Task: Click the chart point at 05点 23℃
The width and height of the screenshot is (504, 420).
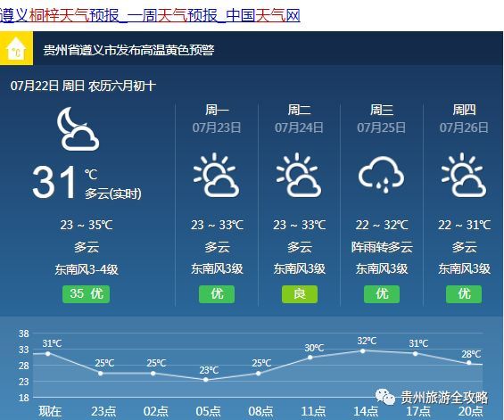Action: (206, 380)
